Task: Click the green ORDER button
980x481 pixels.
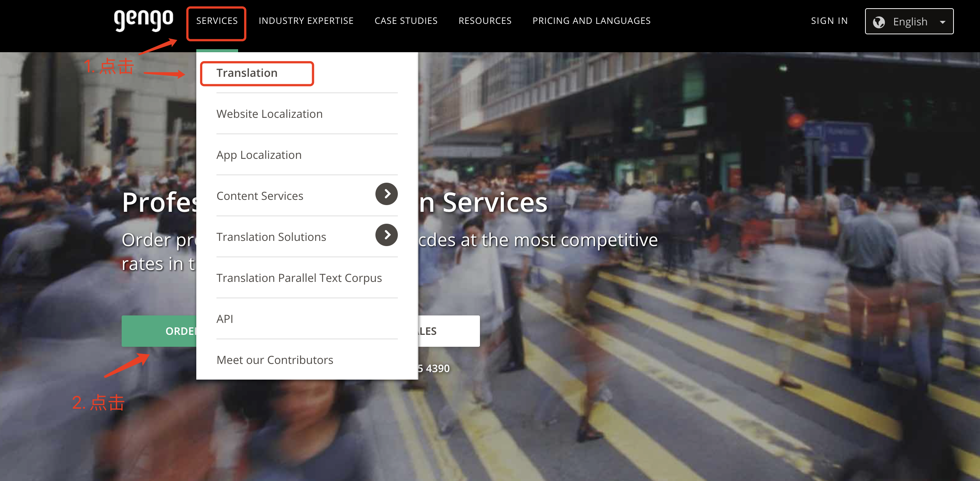Action: [x=159, y=331]
